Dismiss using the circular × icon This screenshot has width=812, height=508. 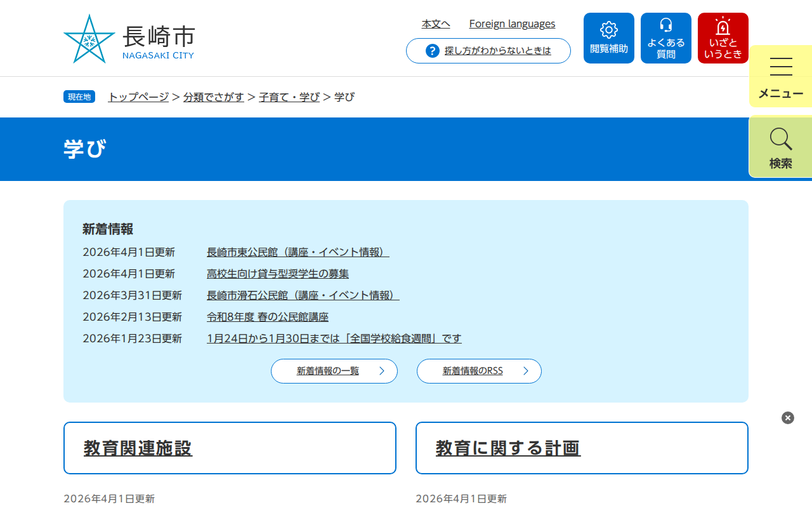tap(787, 417)
